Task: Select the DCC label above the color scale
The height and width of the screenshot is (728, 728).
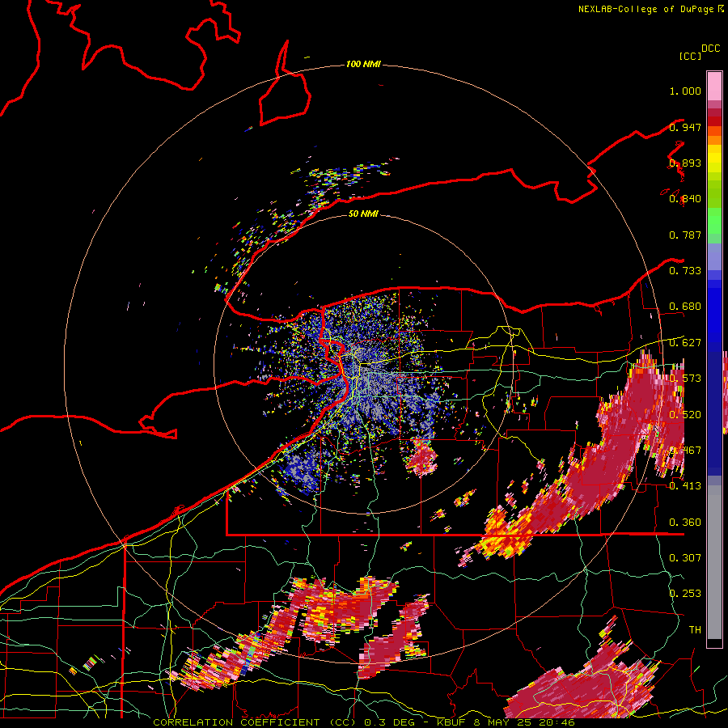Action: (711, 49)
